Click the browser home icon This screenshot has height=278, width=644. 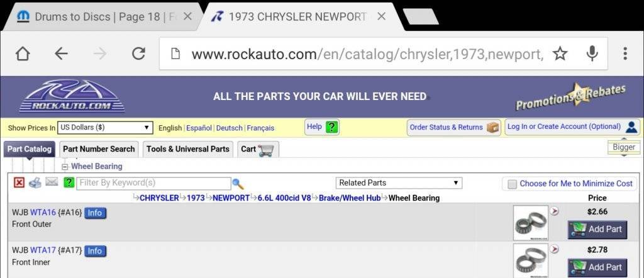[x=23, y=54]
